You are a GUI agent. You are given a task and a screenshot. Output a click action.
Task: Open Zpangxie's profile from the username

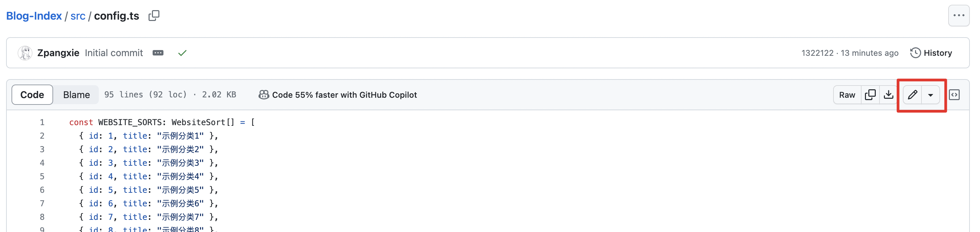pyautogui.click(x=58, y=53)
